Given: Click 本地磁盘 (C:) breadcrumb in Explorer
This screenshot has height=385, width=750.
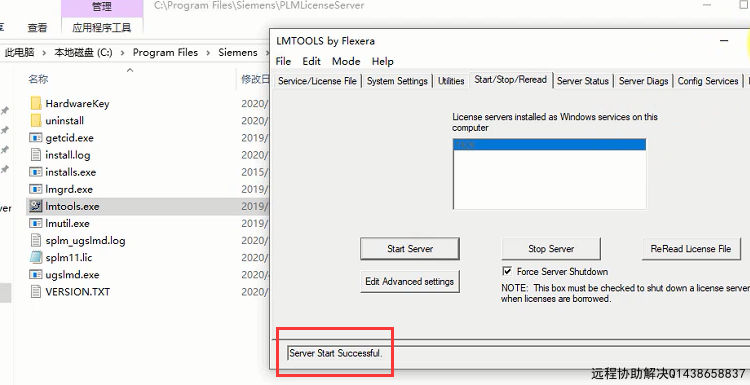Looking at the screenshot, I should (x=83, y=53).
